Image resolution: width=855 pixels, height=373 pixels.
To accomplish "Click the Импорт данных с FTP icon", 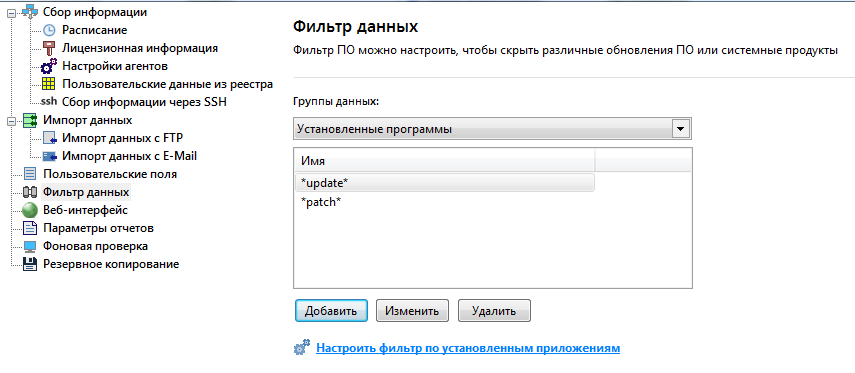I will pos(50,138).
